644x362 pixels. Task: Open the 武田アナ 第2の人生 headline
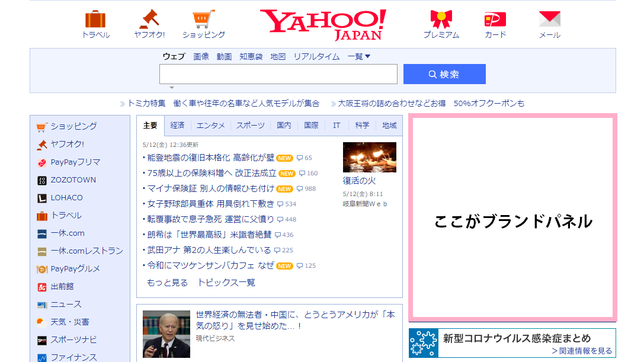(x=209, y=250)
